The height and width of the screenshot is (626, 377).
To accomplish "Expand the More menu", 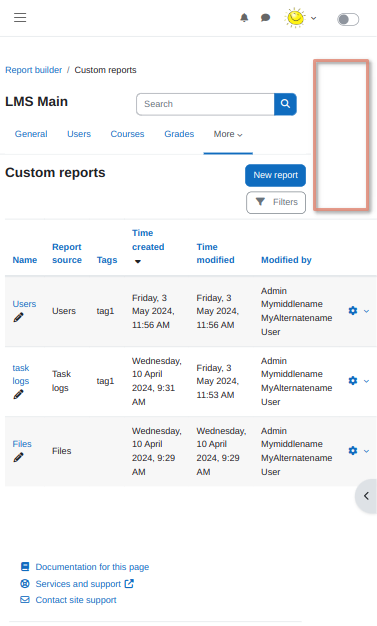I will pos(228,135).
